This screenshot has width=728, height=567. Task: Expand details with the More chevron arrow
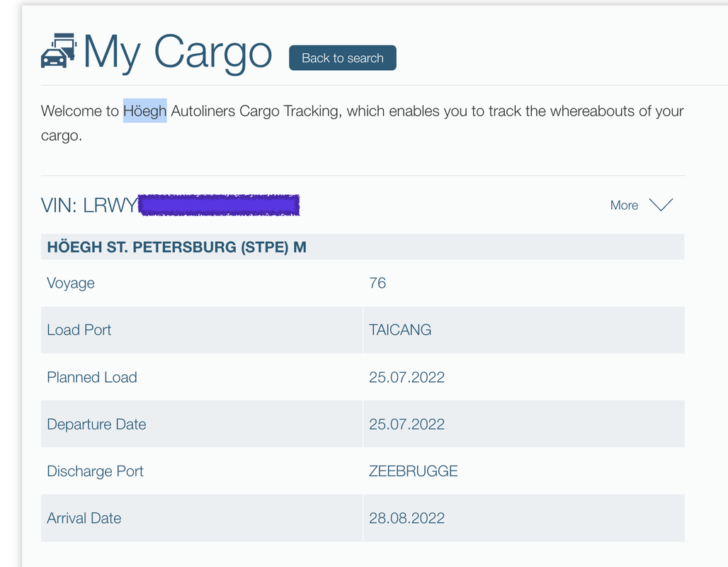(661, 205)
